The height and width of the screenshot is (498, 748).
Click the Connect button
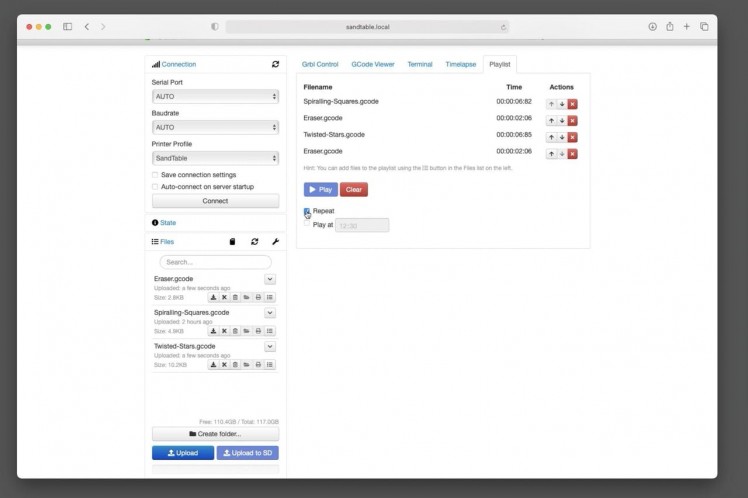(x=215, y=201)
